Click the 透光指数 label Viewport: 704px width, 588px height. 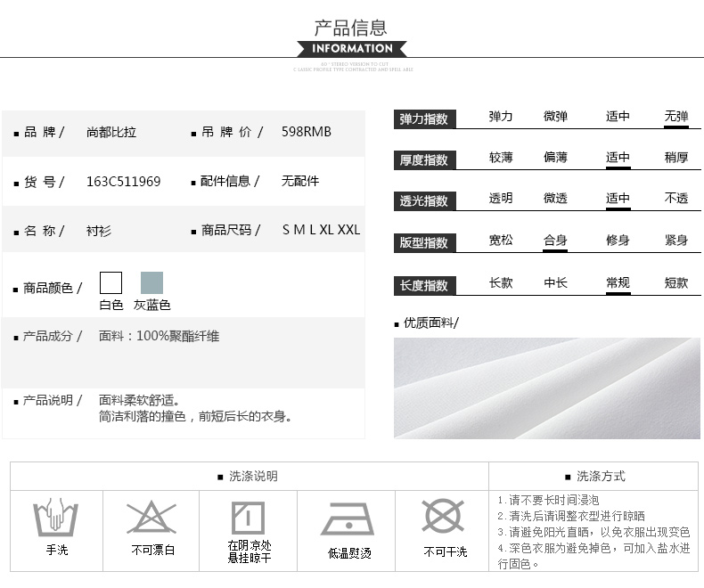[424, 200]
